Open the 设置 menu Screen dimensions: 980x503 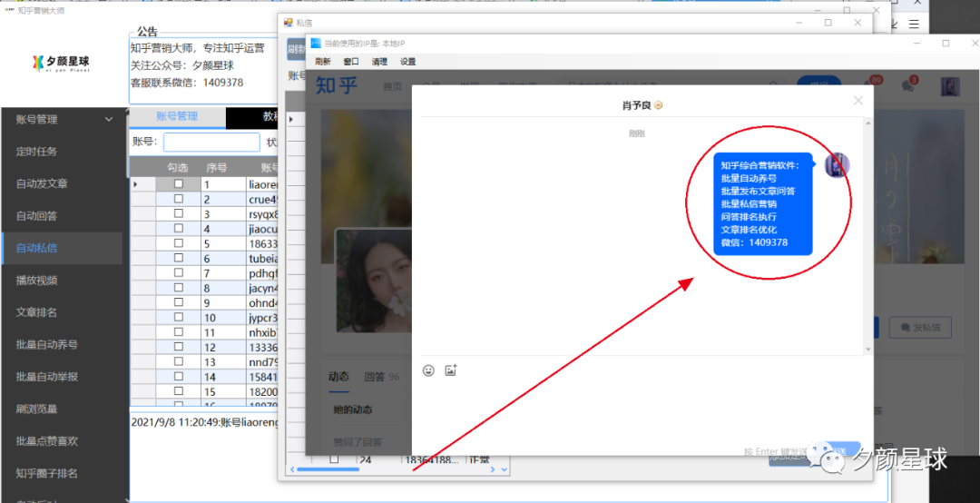point(408,62)
